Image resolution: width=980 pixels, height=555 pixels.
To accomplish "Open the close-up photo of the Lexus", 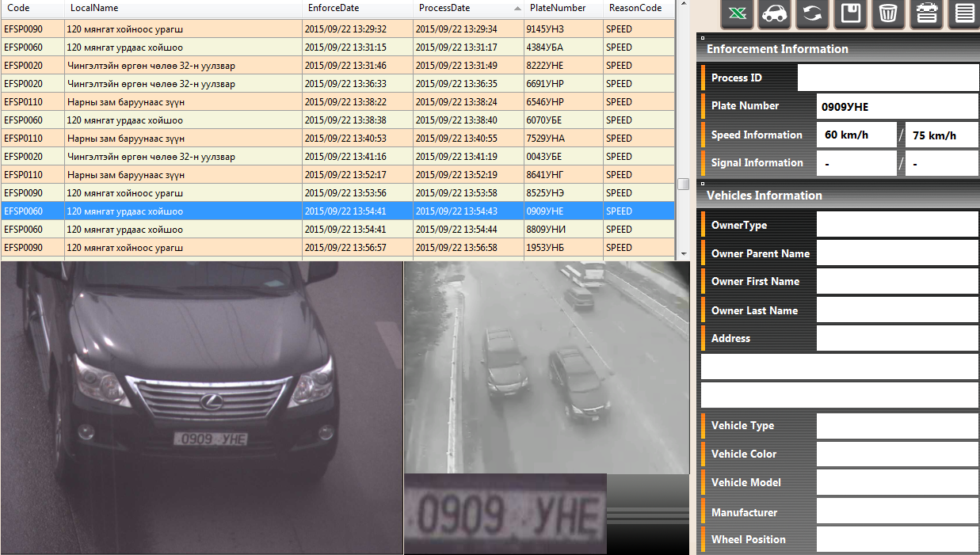I will tap(201, 408).
